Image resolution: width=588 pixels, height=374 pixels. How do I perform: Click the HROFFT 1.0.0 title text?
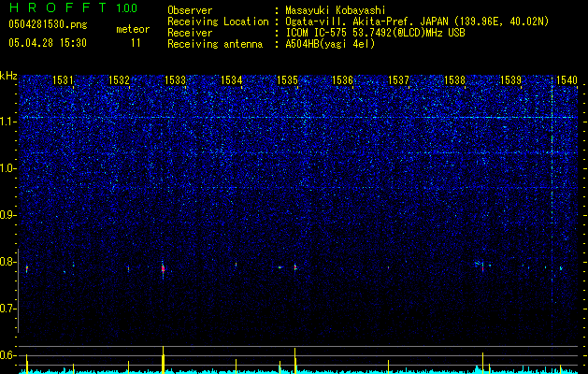click(73, 7)
